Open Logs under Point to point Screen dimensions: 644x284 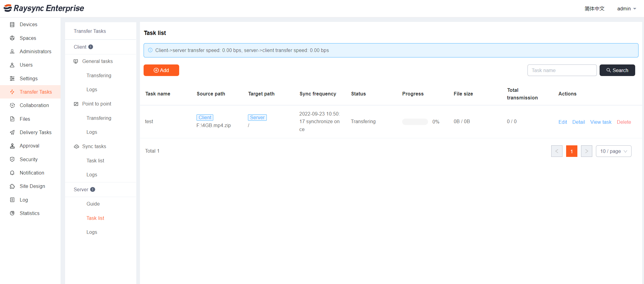coord(92,132)
